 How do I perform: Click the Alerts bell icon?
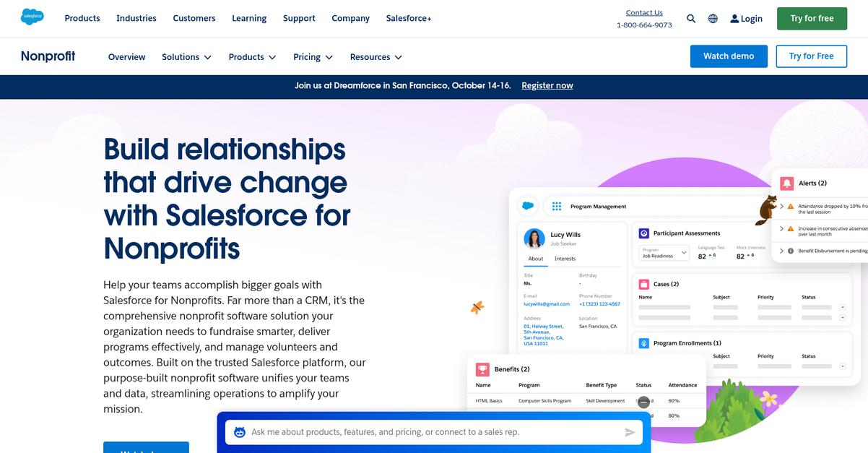click(786, 184)
